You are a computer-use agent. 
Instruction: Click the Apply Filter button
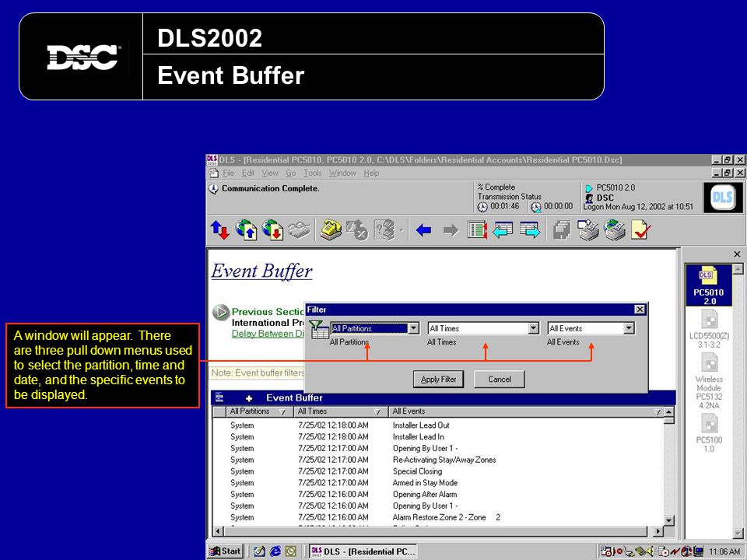(438, 380)
